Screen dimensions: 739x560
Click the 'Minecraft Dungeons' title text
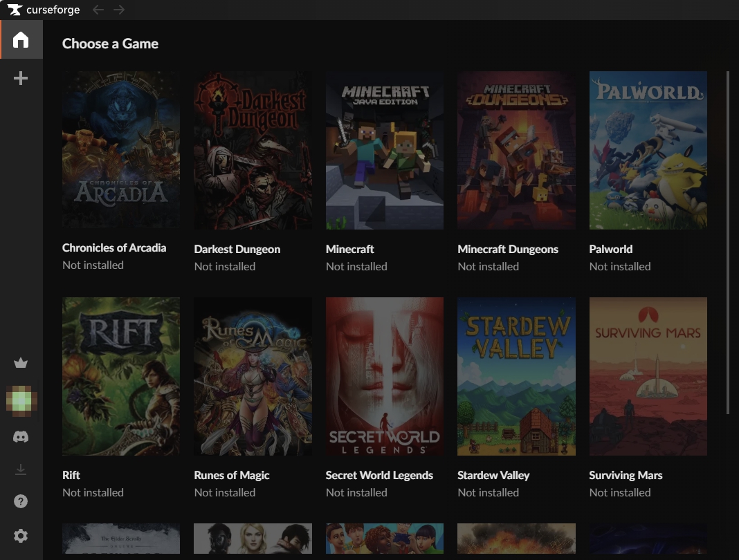click(508, 249)
